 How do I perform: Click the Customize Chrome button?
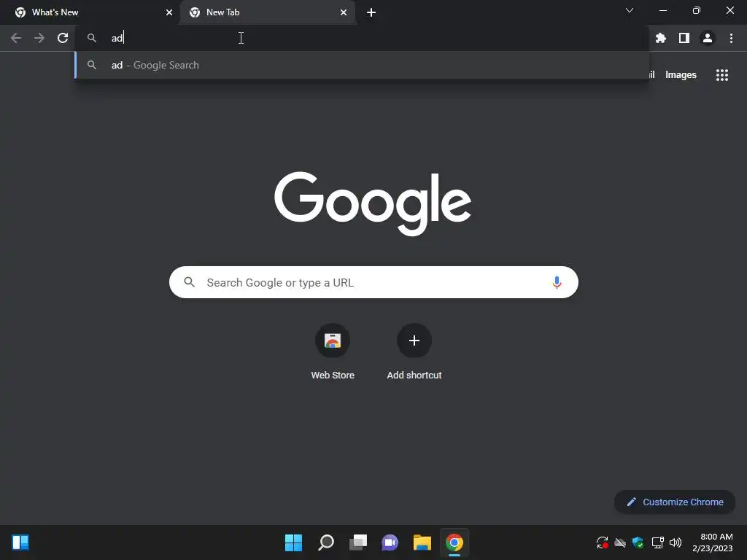pyautogui.click(x=675, y=502)
